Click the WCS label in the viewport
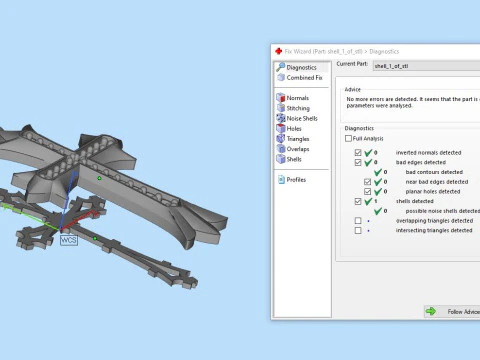This screenshot has width=480, height=360. click(69, 240)
